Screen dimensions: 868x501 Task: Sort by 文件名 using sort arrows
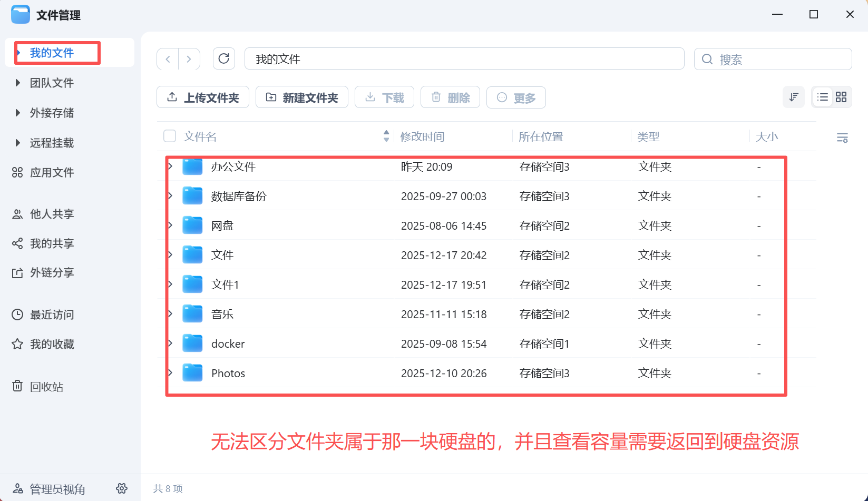(x=386, y=136)
